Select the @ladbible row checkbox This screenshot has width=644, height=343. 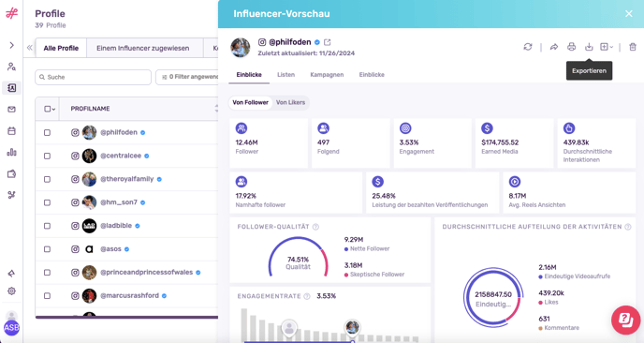[47, 226]
